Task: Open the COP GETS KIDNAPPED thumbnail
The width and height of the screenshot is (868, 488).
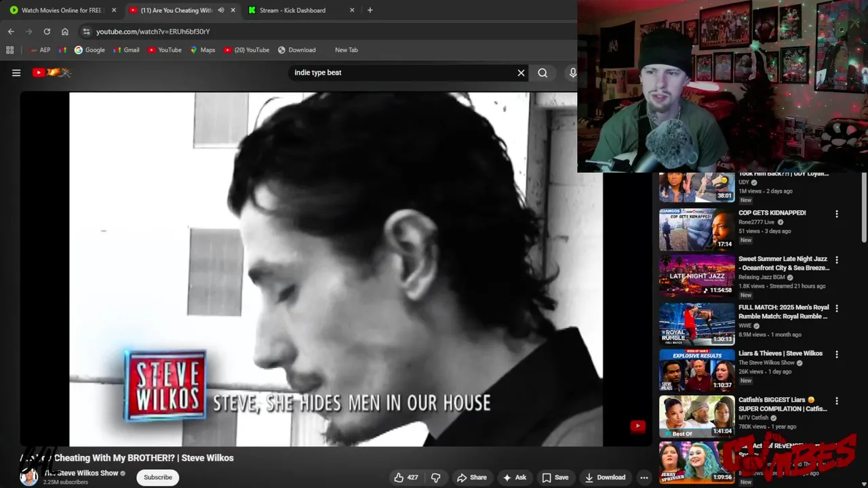Action: 697,229
